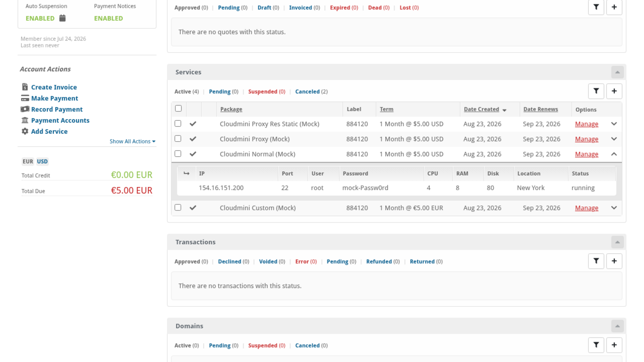Switch currency to USD
644x362 pixels.
(42, 162)
